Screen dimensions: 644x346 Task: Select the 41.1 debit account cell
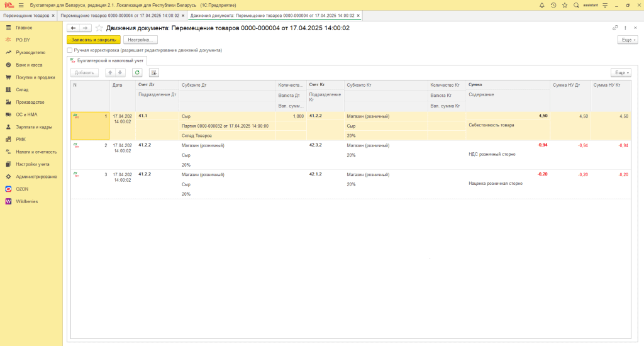[x=157, y=116]
